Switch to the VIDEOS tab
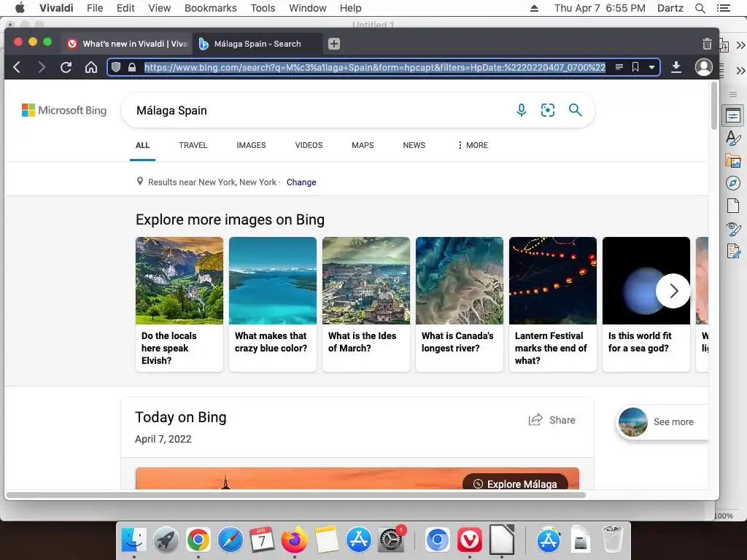747x560 pixels. pyautogui.click(x=309, y=145)
